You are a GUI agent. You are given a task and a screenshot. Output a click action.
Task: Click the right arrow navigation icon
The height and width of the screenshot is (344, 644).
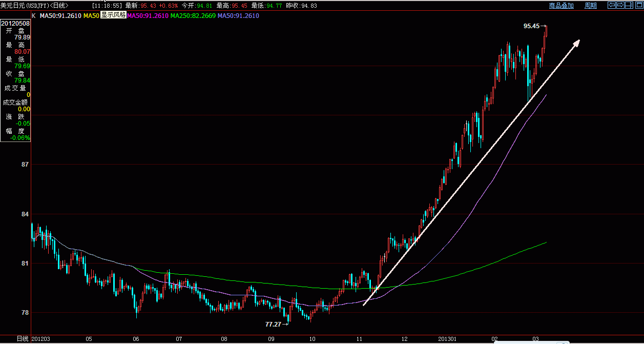click(620, 5)
